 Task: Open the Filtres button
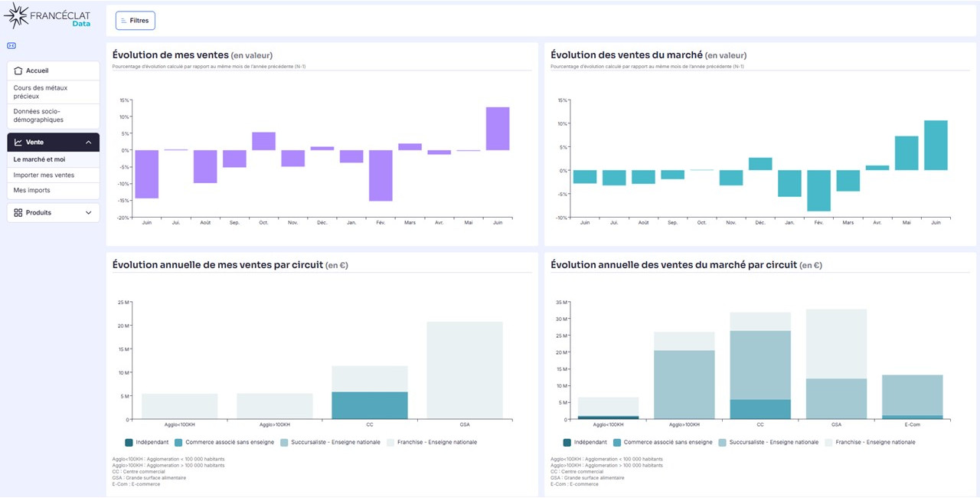pyautogui.click(x=136, y=21)
